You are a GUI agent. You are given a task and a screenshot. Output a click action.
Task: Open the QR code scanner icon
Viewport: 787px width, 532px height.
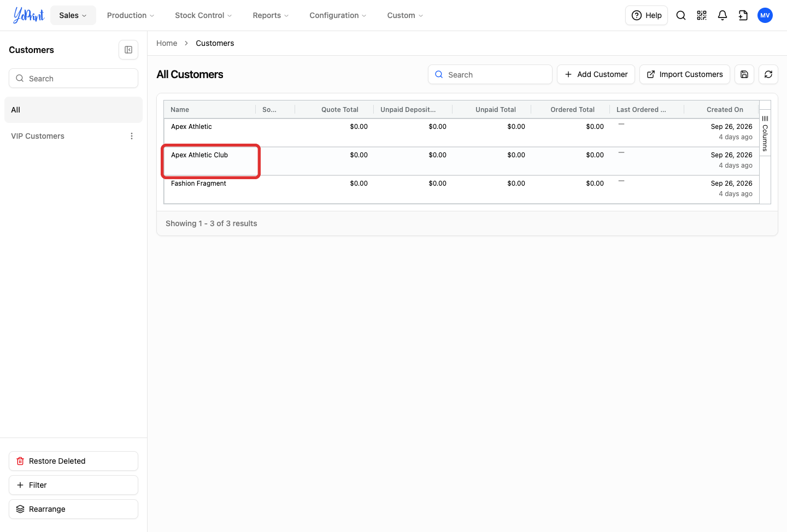702,15
